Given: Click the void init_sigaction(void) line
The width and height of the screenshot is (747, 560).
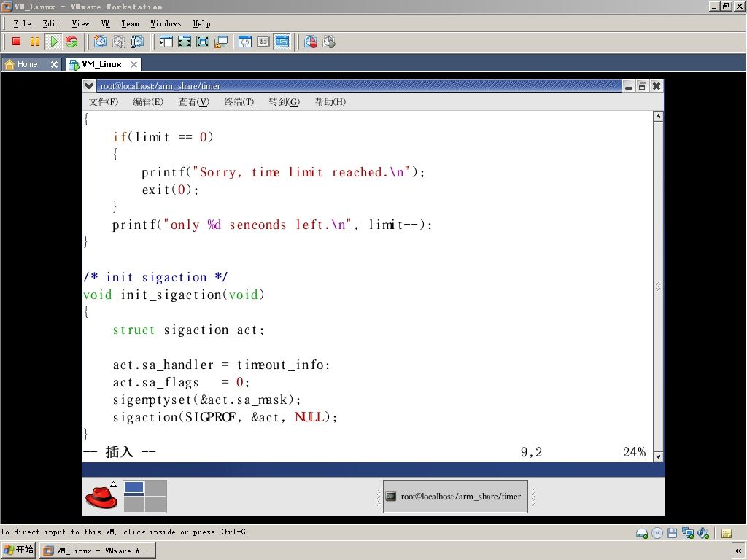Looking at the screenshot, I should [x=174, y=295].
